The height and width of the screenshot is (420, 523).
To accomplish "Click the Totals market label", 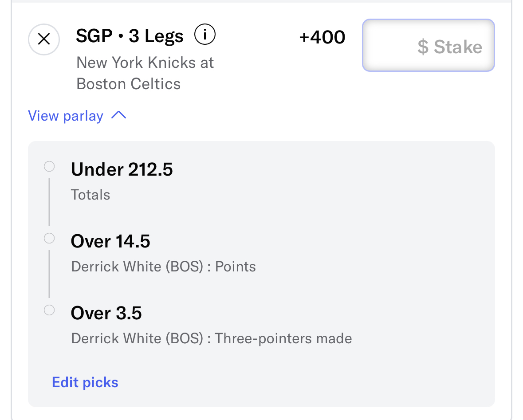I will 90,195.
